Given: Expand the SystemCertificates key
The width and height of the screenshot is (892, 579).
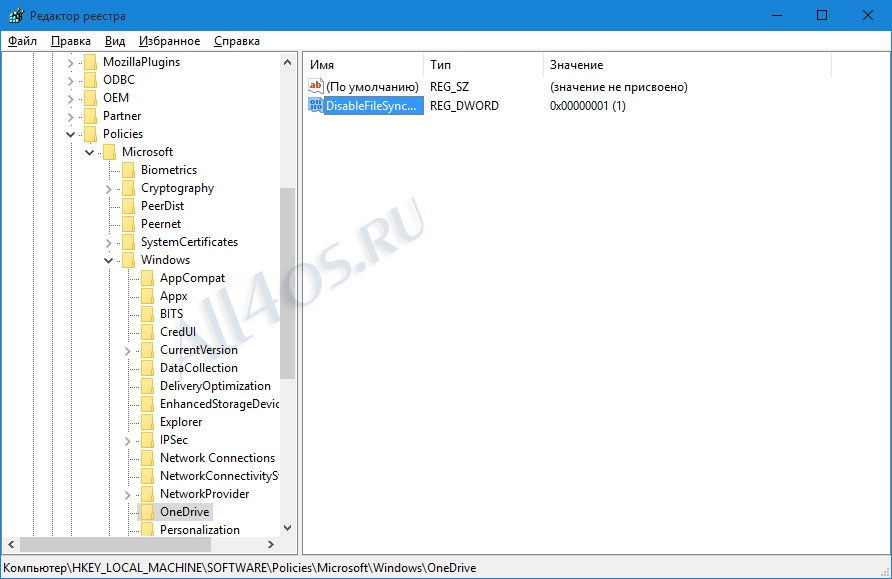Looking at the screenshot, I should tap(109, 243).
